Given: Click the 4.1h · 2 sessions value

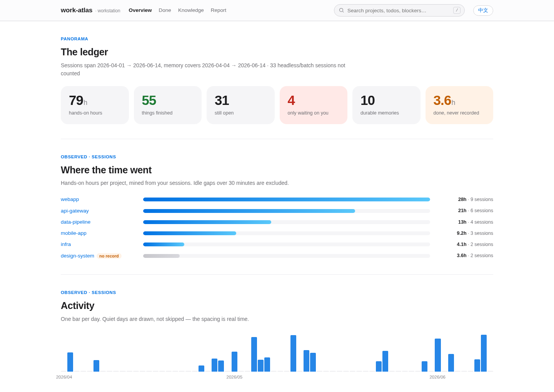Looking at the screenshot, I should tap(475, 244).
